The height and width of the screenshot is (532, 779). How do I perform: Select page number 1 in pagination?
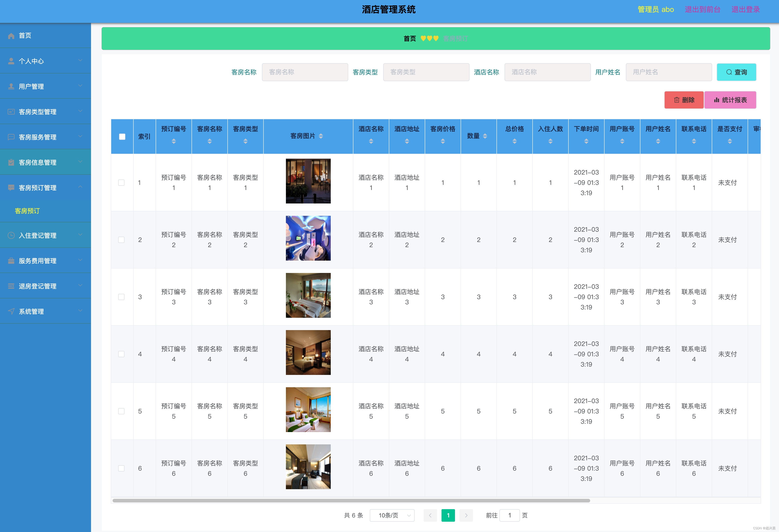pyautogui.click(x=448, y=515)
